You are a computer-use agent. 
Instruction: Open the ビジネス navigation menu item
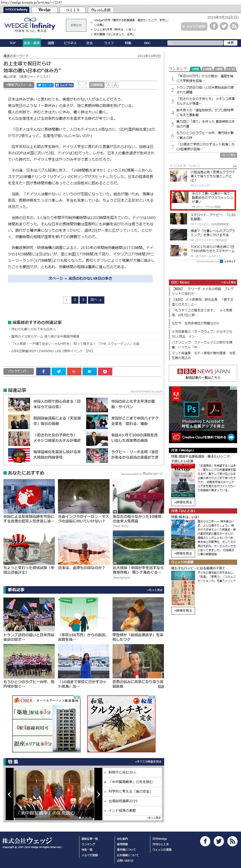(70, 43)
